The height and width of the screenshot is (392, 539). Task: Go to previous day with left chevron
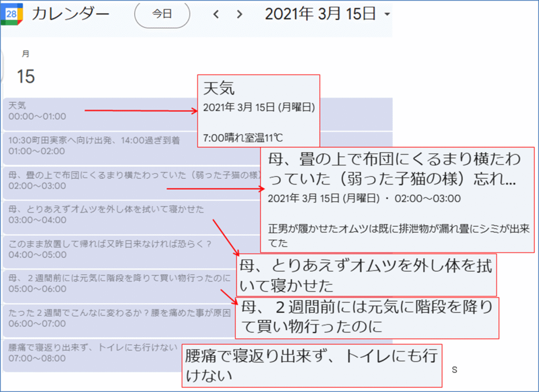pos(216,15)
